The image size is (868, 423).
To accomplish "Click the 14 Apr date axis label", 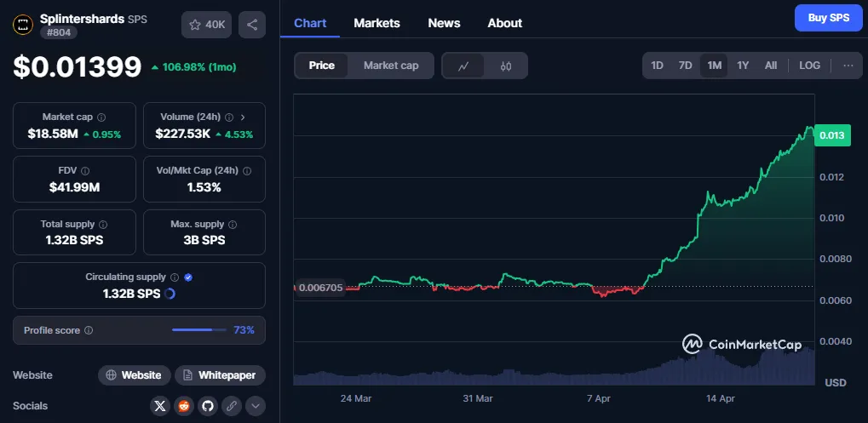I will pyautogui.click(x=720, y=398).
